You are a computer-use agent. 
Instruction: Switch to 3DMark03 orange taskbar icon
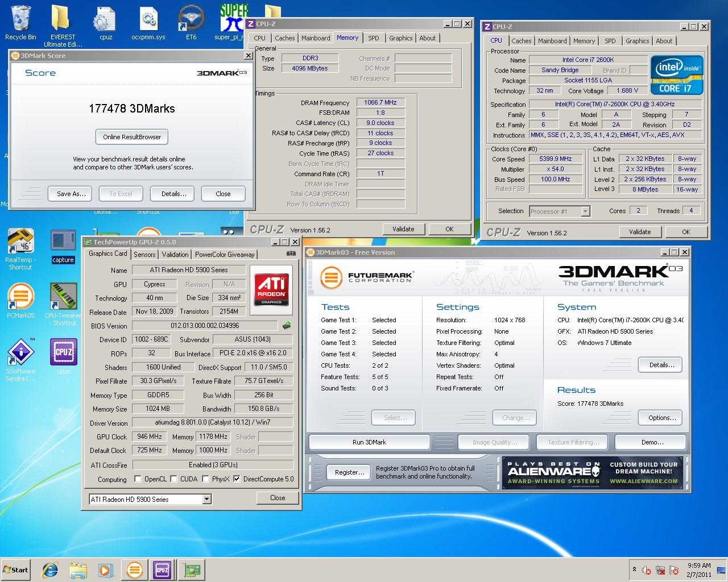(135, 570)
